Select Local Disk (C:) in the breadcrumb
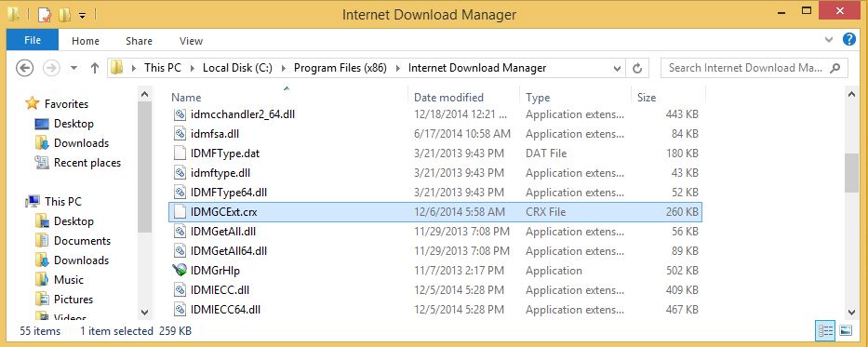 point(237,68)
